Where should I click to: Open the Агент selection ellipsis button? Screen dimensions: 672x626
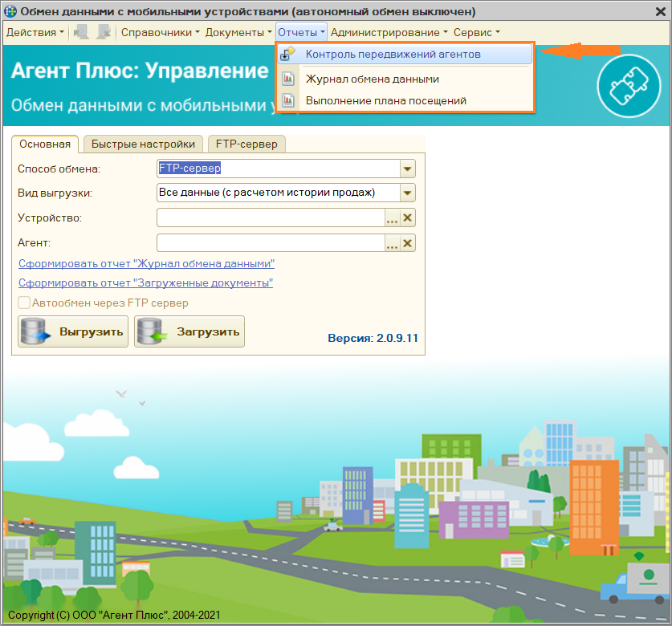point(392,243)
